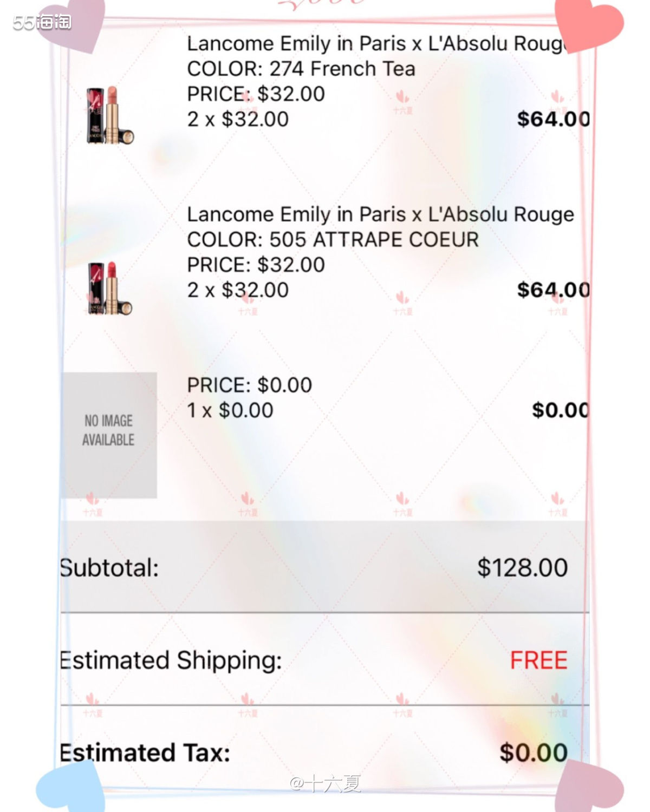
Task: Click the PRICE: $0.00 line
Action: tap(249, 385)
